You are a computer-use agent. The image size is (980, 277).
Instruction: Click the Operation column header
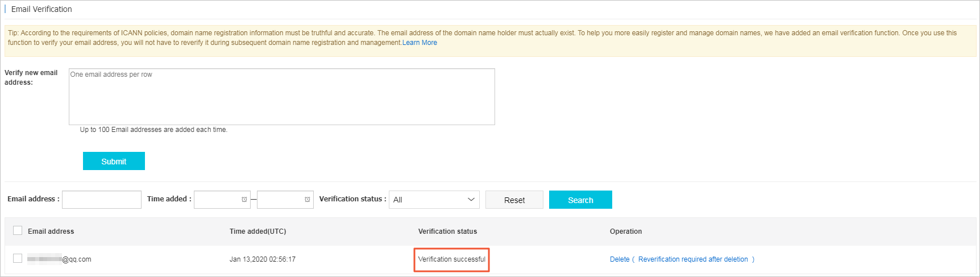[x=625, y=231]
